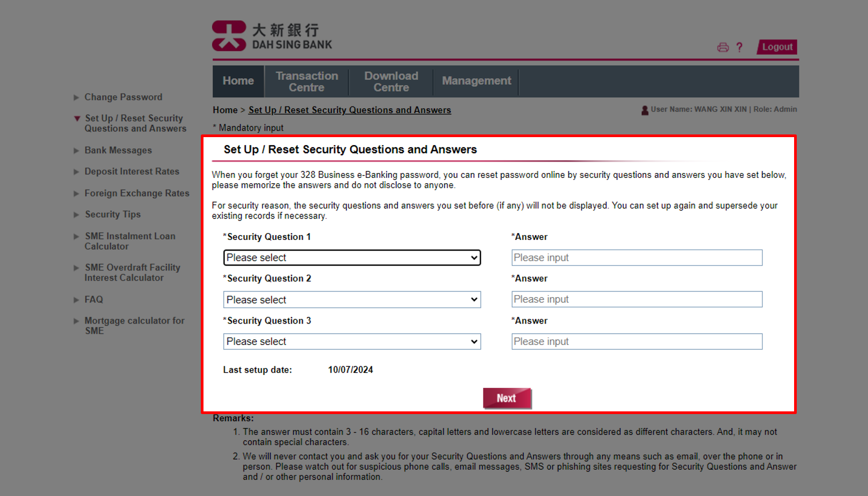This screenshot has height=496, width=868.
Task: Click the last setup date value 10/07/2024
Action: coord(351,370)
